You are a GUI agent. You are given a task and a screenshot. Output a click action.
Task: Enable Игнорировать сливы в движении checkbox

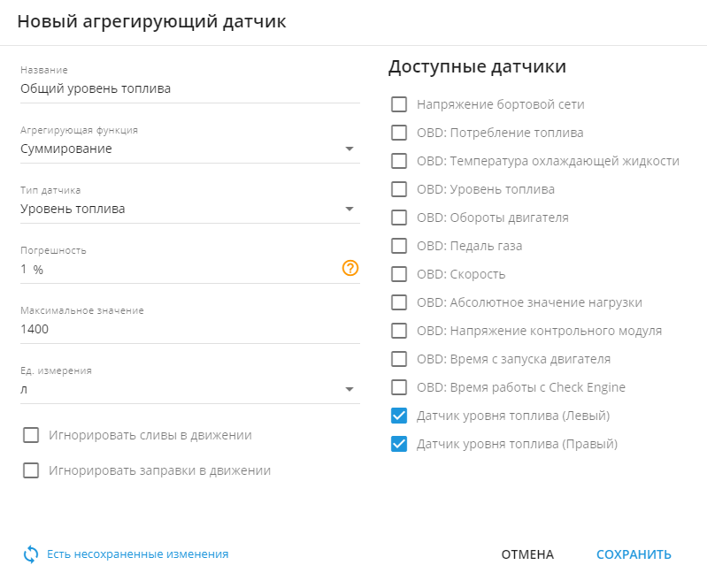tap(32, 435)
